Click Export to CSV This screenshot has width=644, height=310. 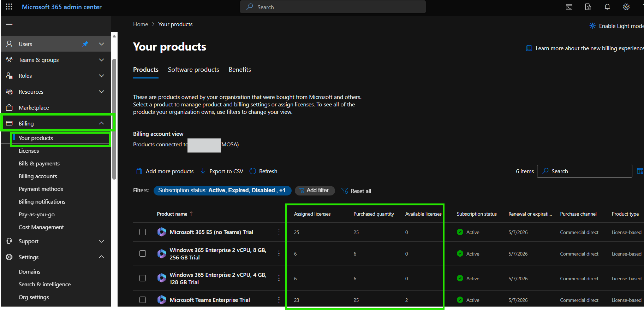(x=222, y=171)
